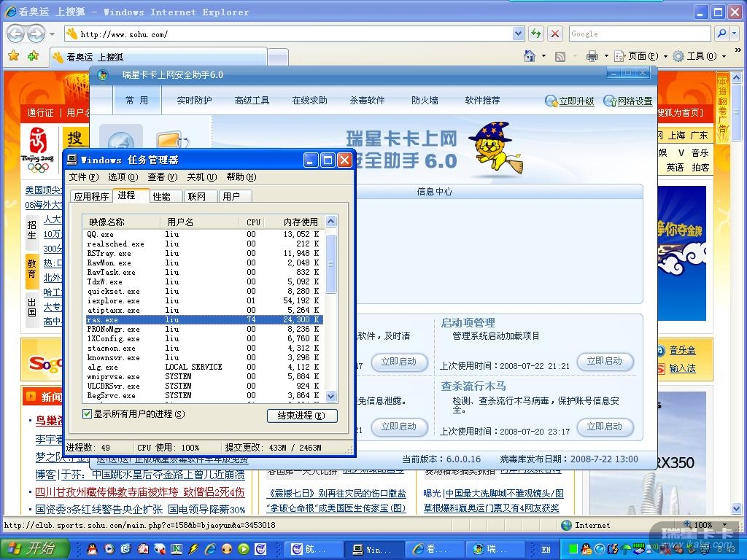Screen dimensions: 747x560
Task: Click green umbrella icon in system tray
Action: tap(627, 549)
